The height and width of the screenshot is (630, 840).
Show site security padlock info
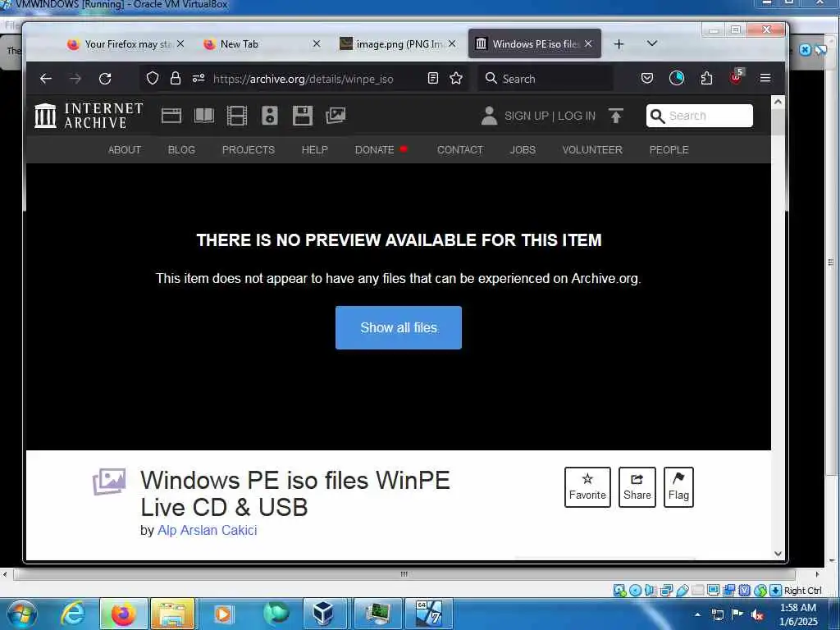click(x=176, y=79)
